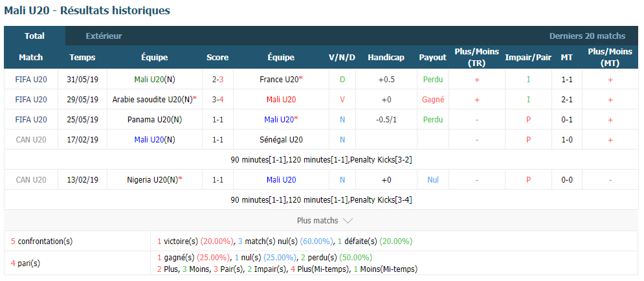Open Mali U20 in the 25/05/19 row

281,120
